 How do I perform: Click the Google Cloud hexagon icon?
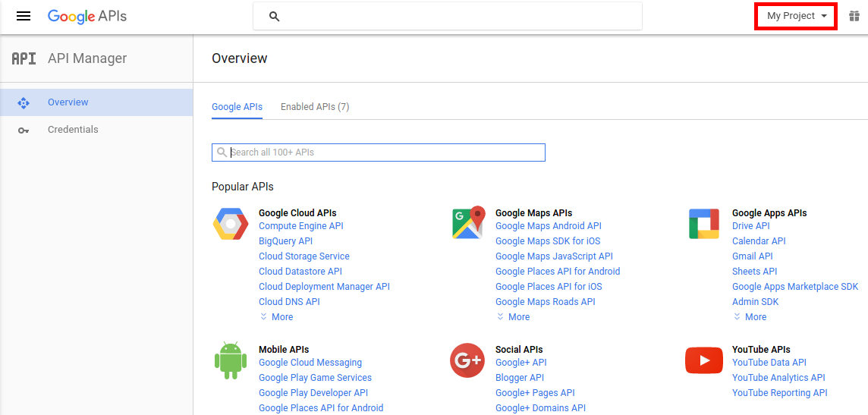pos(231,224)
